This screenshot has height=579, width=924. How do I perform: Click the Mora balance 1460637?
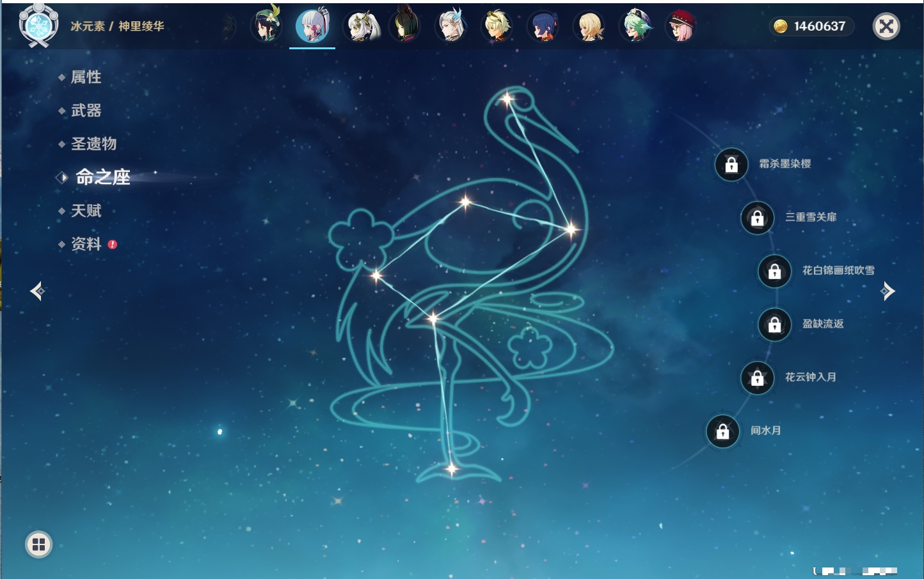811,26
